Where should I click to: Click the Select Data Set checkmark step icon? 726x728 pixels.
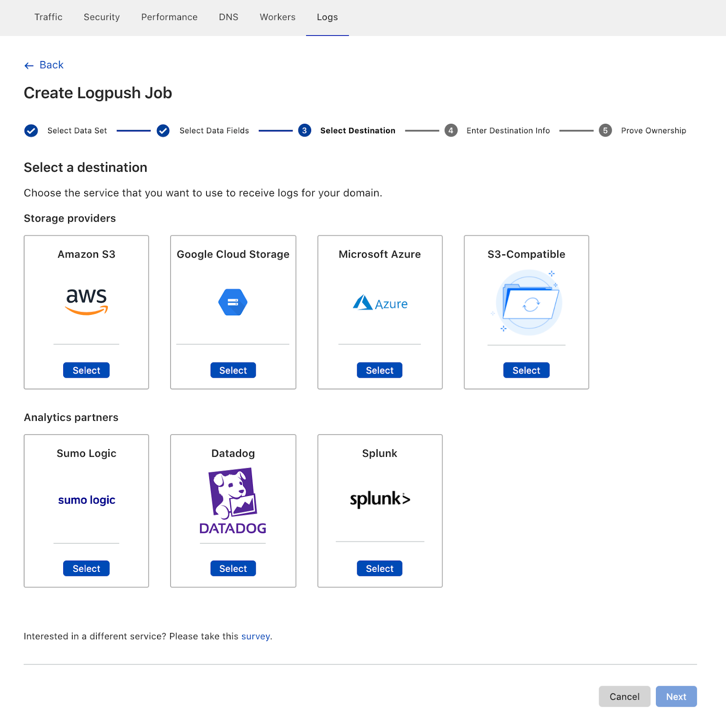tap(31, 131)
